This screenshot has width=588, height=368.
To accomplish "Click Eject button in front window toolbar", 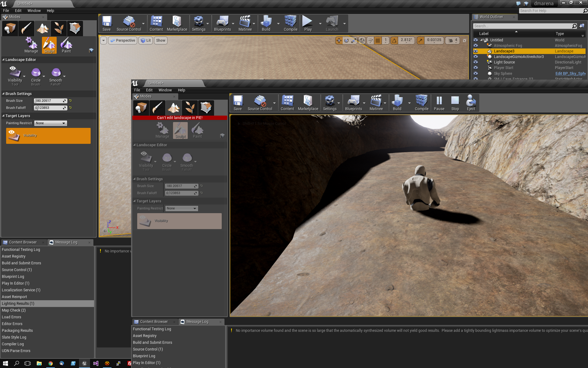I will point(471,103).
